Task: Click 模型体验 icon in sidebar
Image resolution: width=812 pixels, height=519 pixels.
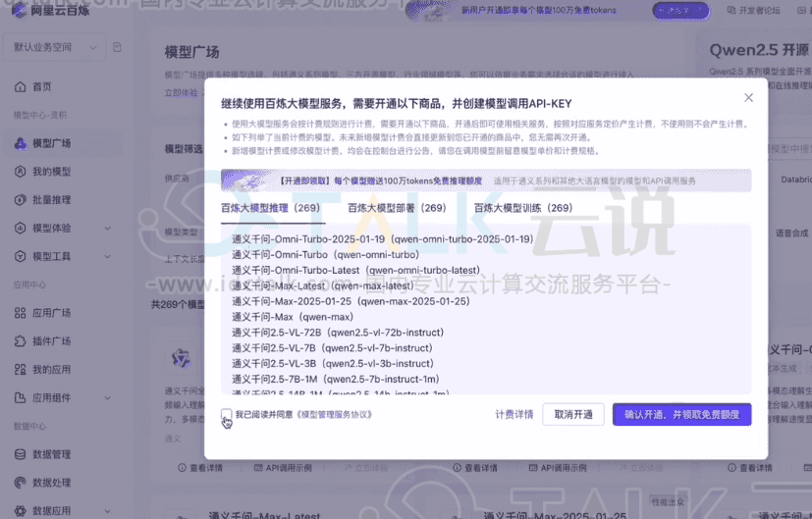Action: (20, 228)
